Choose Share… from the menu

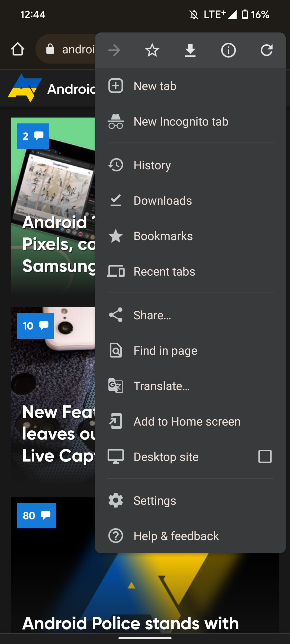[190, 315]
